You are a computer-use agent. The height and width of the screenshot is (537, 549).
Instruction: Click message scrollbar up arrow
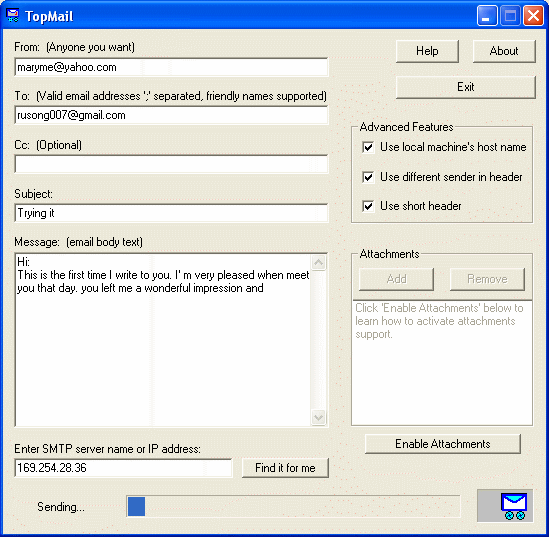[x=319, y=263]
